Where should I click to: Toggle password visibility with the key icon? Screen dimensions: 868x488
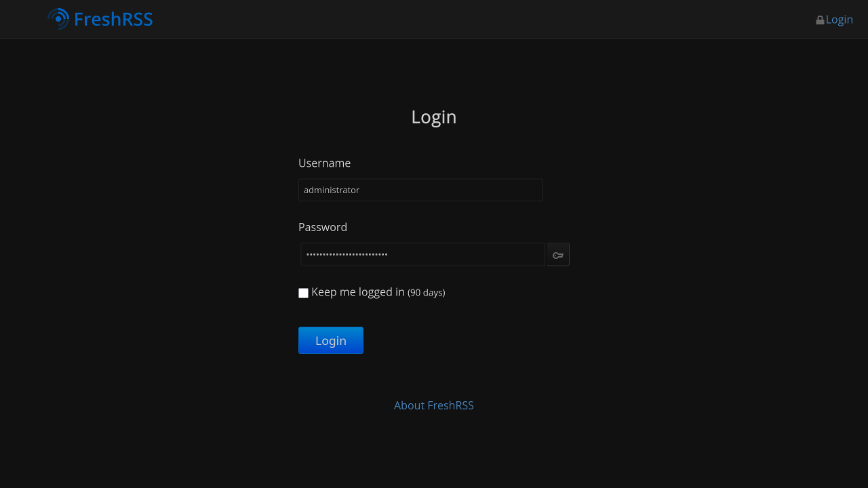(x=557, y=254)
